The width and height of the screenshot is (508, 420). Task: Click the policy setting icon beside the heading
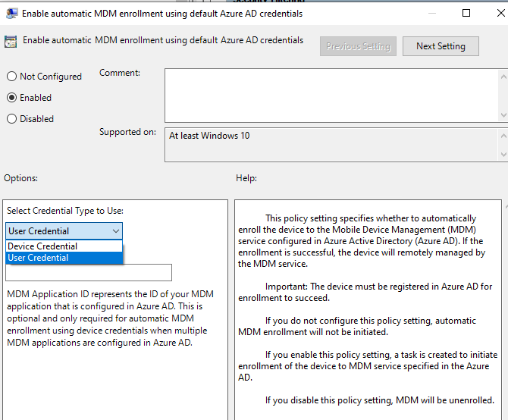[x=11, y=42]
